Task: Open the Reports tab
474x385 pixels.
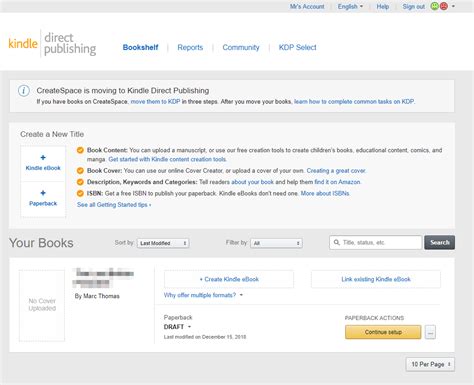Action: (190, 47)
